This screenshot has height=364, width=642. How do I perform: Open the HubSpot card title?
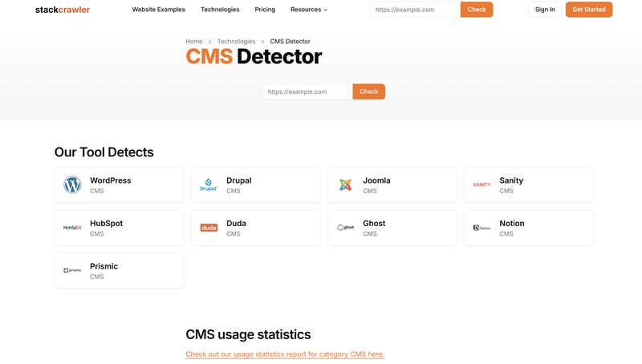pos(107,224)
